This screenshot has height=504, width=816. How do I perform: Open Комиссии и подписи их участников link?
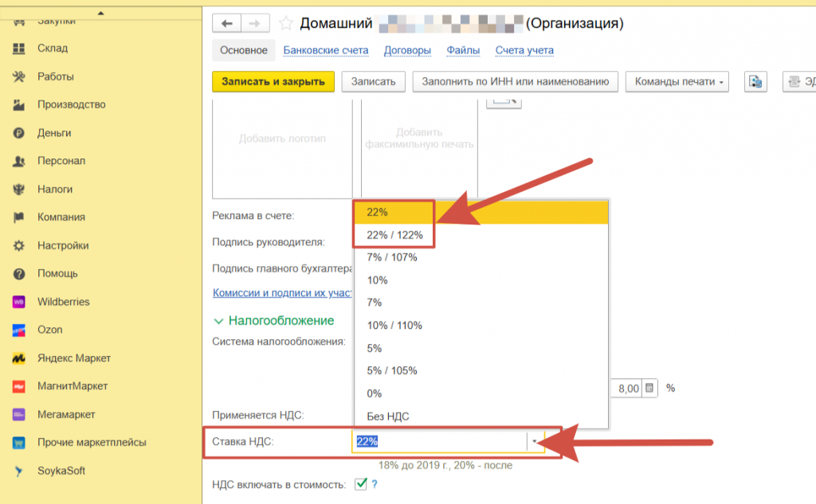[x=283, y=293]
